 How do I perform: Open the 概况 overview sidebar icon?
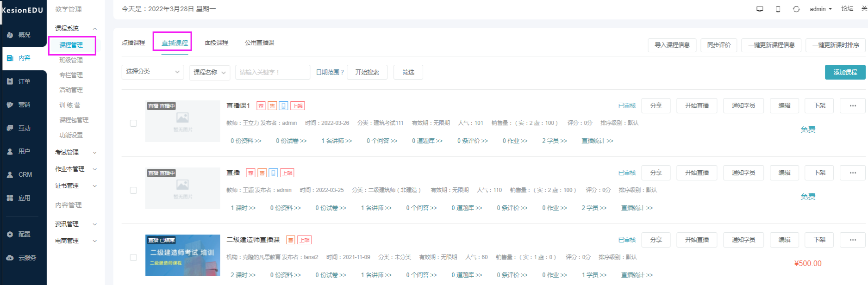pos(10,35)
